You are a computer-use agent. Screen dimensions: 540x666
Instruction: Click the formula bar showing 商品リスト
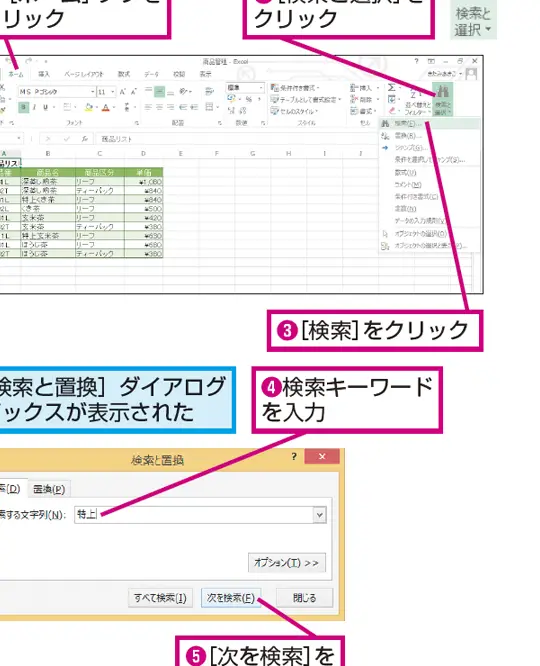pyautogui.click(x=238, y=139)
